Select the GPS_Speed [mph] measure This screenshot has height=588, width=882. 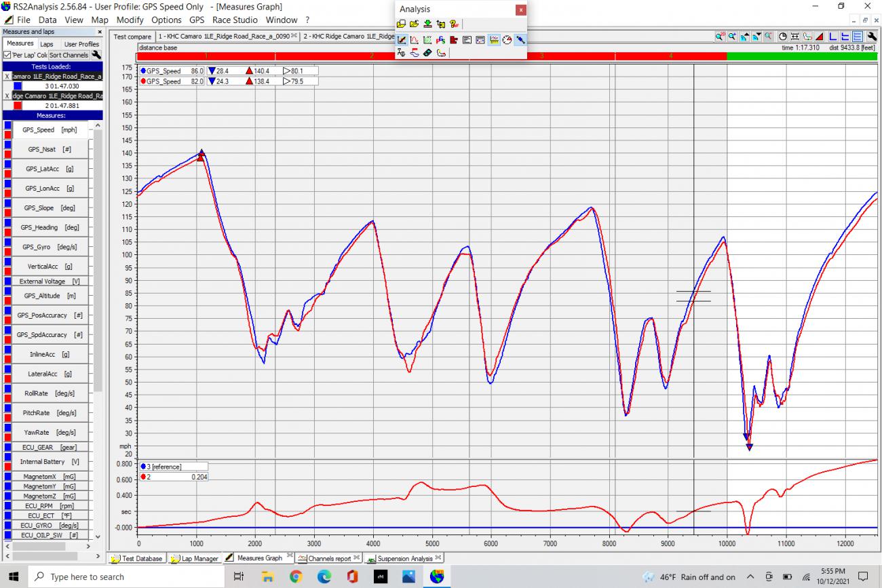[x=50, y=130]
